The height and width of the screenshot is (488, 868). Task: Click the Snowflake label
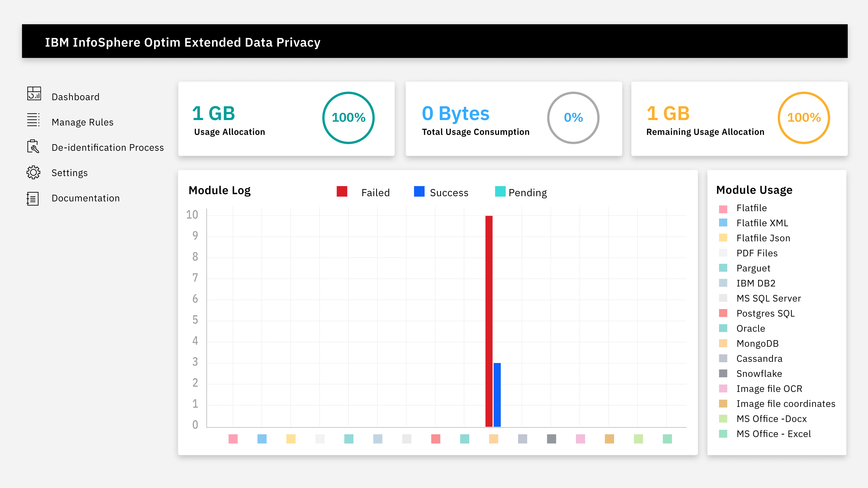tap(759, 374)
